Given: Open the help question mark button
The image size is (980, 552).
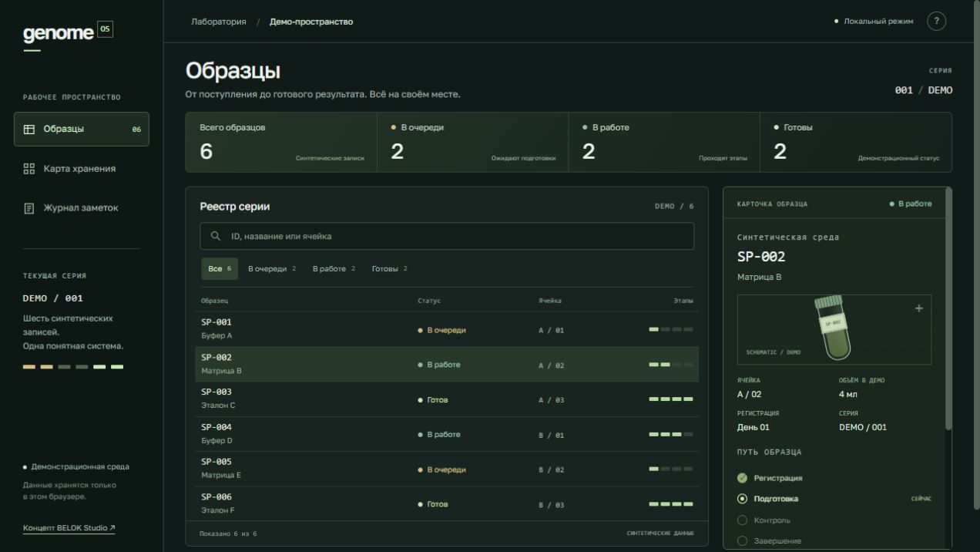Looking at the screenshot, I should coord(936,22).
